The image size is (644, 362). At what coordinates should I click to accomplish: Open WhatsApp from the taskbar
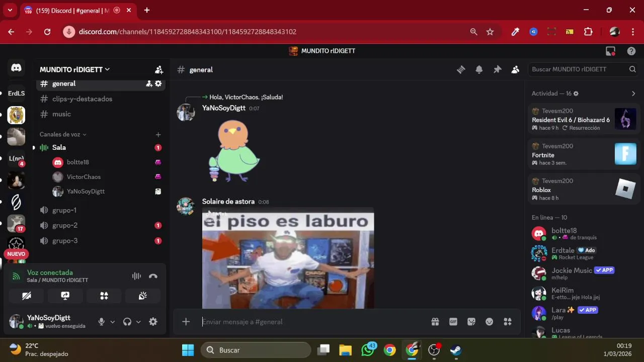pyautogui.click(x=368, y=350)
